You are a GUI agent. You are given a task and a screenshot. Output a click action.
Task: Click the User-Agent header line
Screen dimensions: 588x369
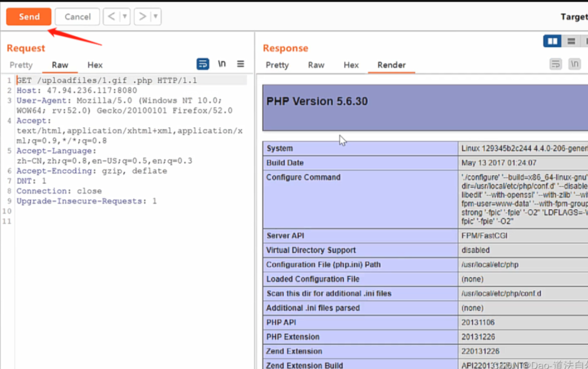tap(125, 106)
